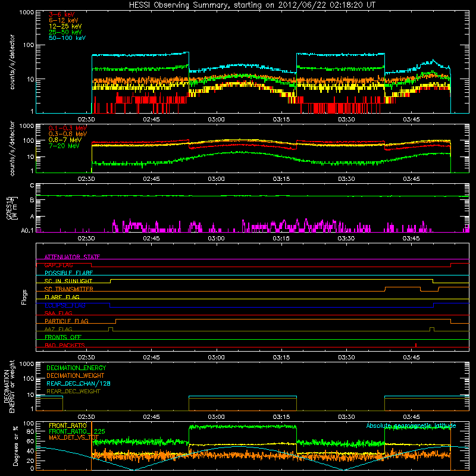
Task: Click the SC_TRANSMITTER flag label
Action: point(69,289)
